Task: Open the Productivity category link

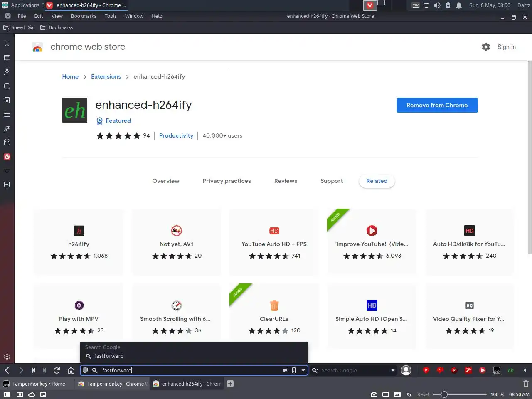Action: pyautogui.click(x=176, y=135)
